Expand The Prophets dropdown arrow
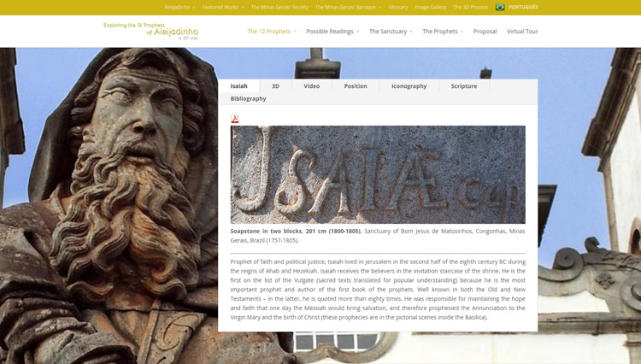The image size is (641, 364). [x=462, y=32]
